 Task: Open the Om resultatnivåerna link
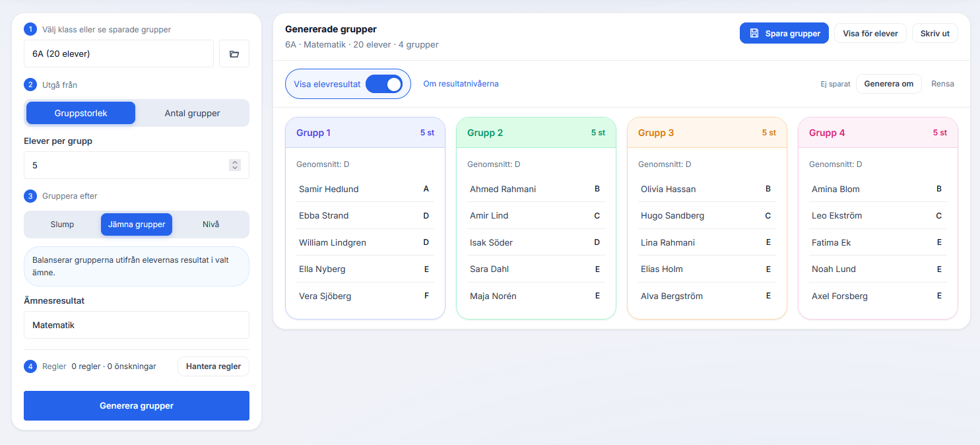click(461, 84)
